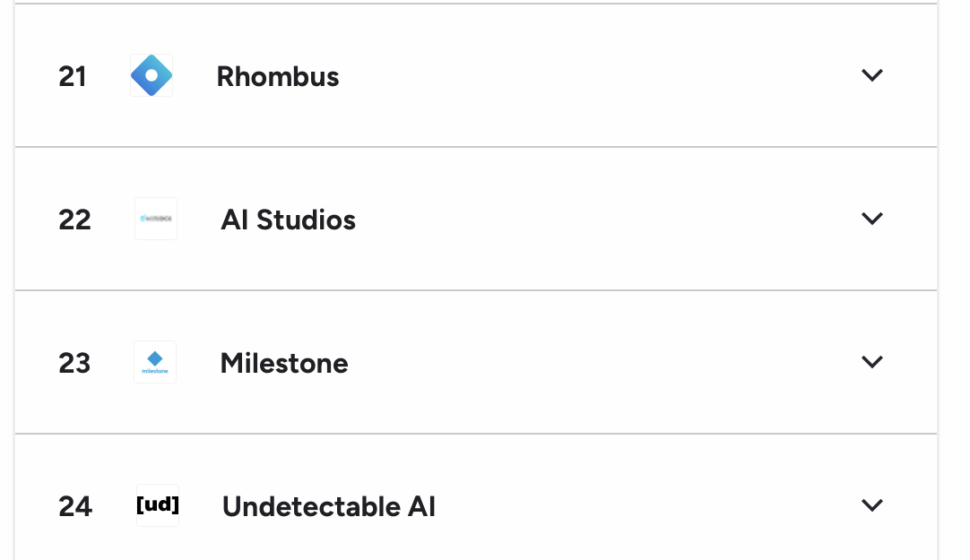This screenshot has height=560, width=970.
Task: Expand the AI Studios chevron arrow
Action: coord(871,219)
